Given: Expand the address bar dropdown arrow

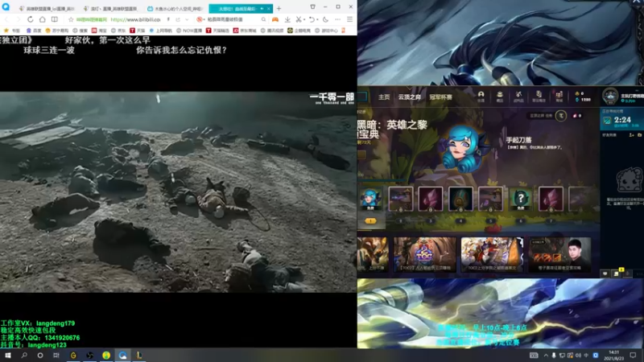Looking at the screenshot, I should pyautogui.click(x=188, y=19).
